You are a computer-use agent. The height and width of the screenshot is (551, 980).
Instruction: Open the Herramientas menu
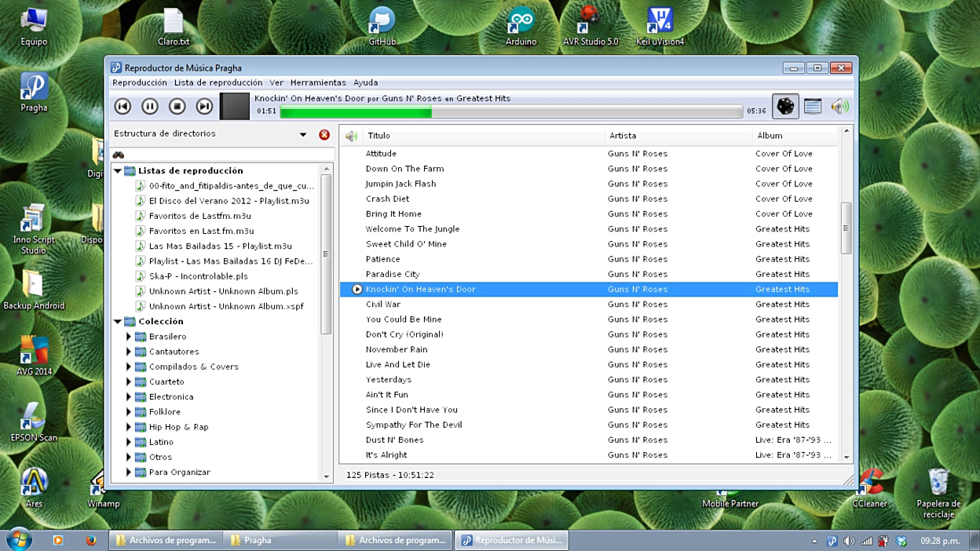(318, 82)
